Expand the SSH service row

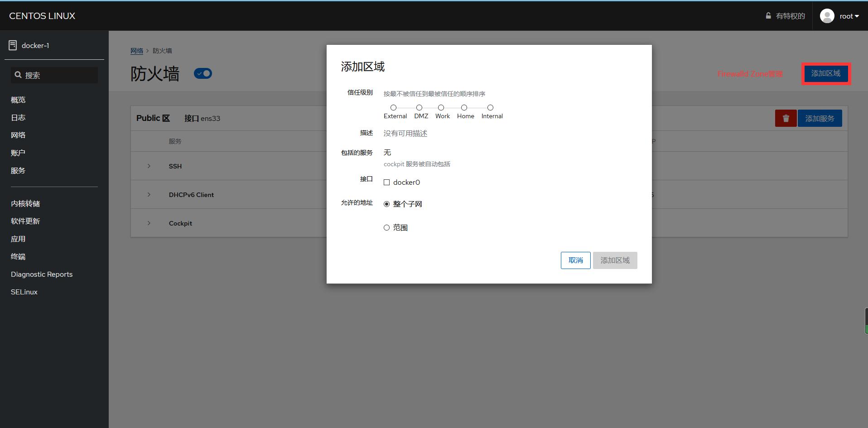(x=149, y=166)
